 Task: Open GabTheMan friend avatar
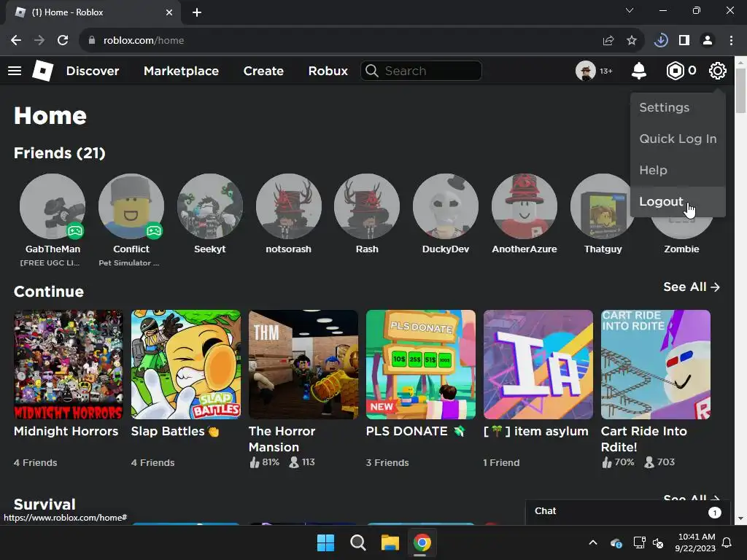53,206
